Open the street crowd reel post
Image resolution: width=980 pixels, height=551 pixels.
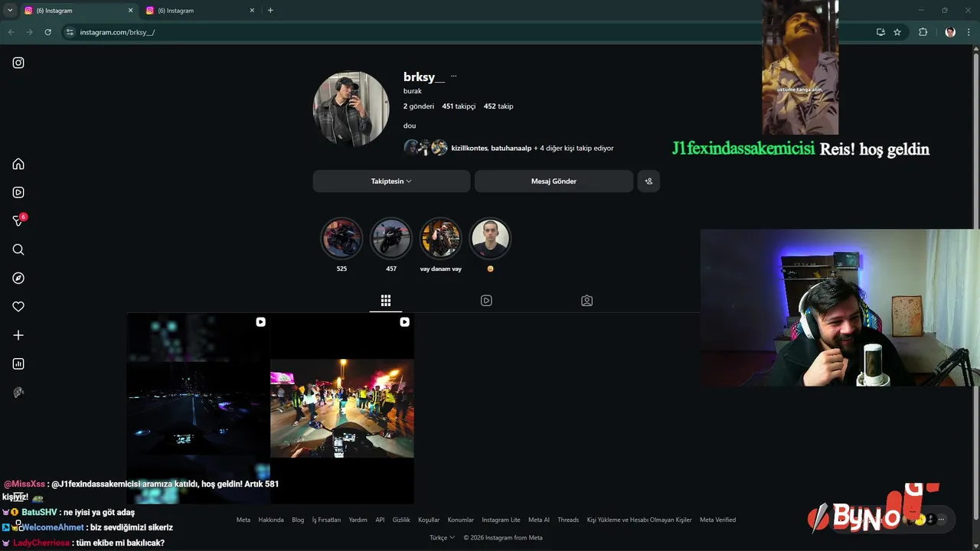[342, 409]
